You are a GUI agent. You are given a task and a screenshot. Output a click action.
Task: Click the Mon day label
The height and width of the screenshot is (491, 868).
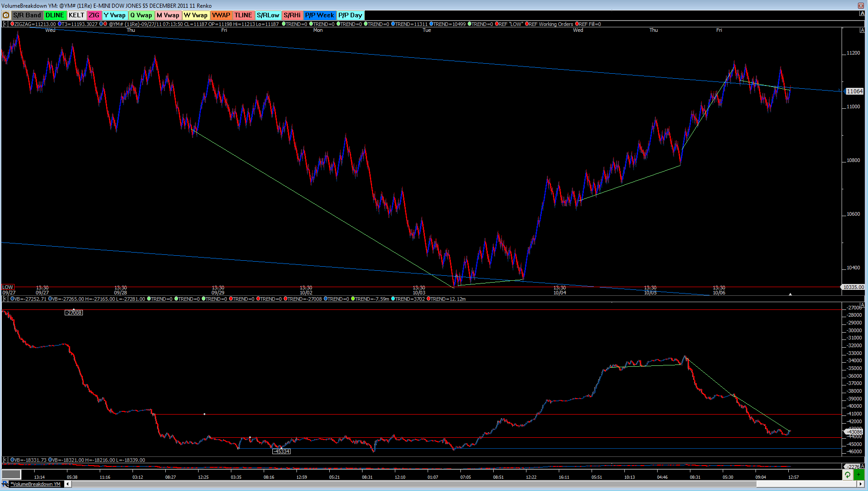(x=318, y=30)
